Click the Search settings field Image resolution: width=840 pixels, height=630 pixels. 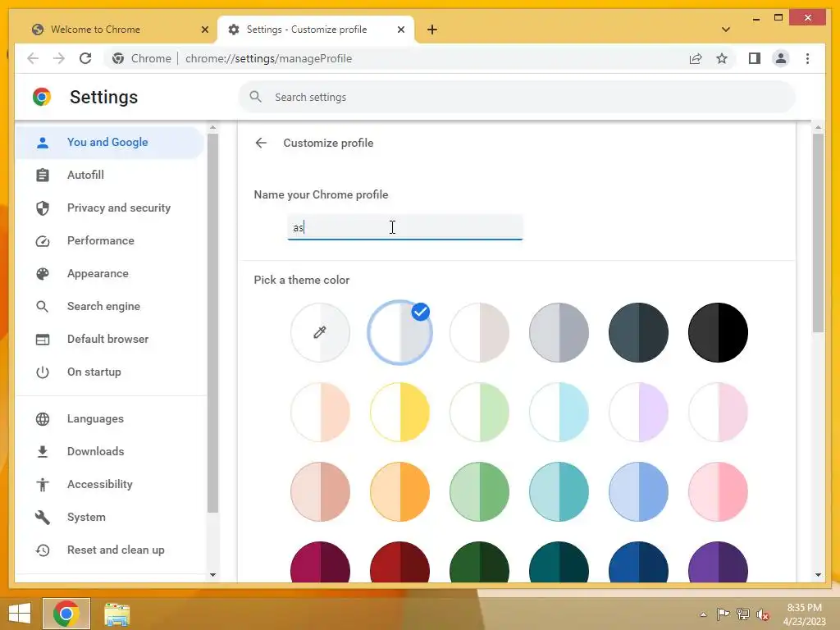(517, 97)
